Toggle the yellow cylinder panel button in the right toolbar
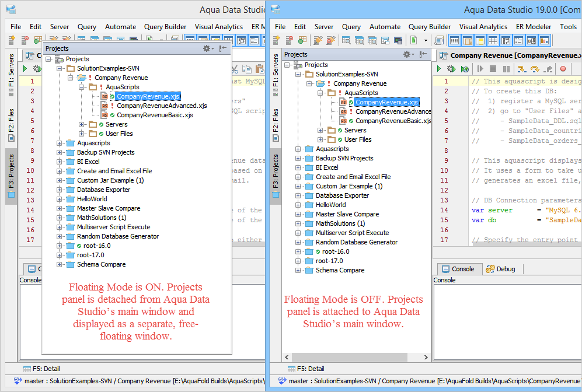 click(x=480, y=40)
